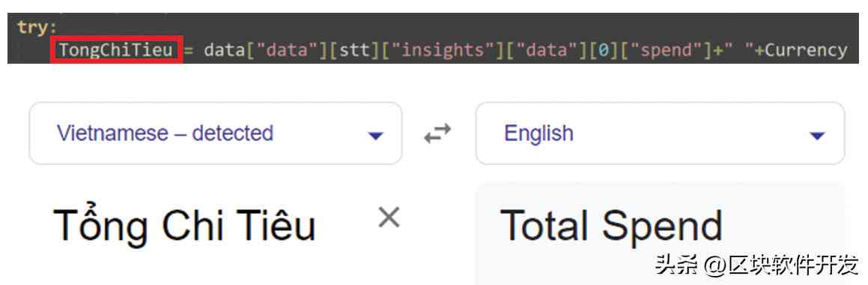Image resolution: width=868 pixels, height=285 pixels.
Task: Click the 头条 @区块软件开发 watermark
Action: [756, 265]
